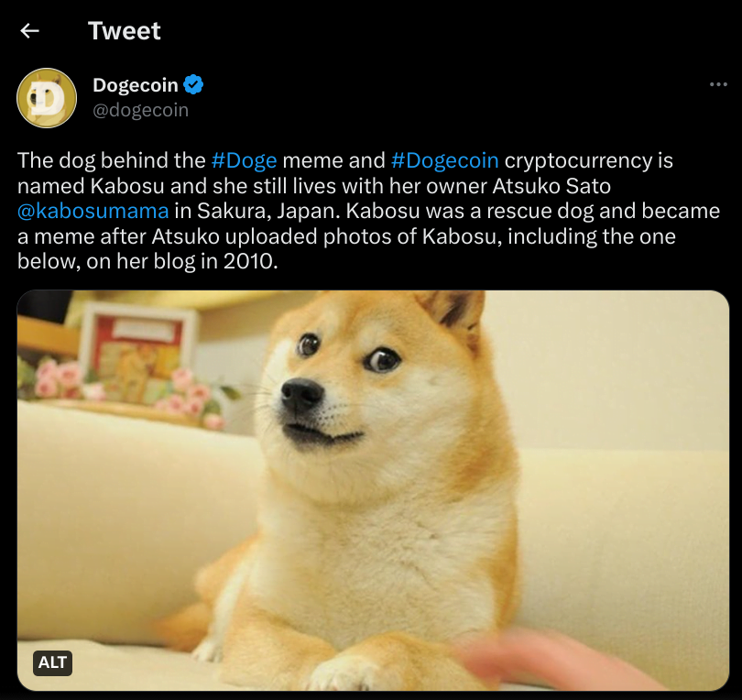Visit the @dogecoin handle
The width and height of the screenshot is (742, 700).
point(140,110)
